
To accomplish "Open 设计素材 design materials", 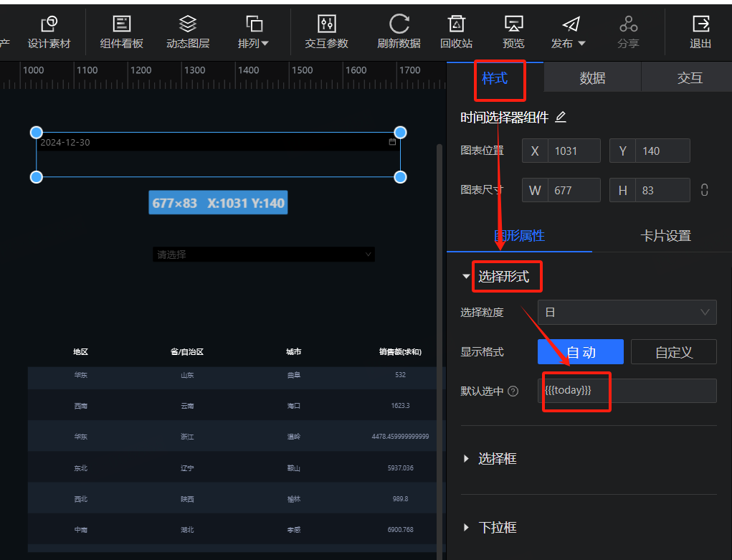I will click(49, 32).
